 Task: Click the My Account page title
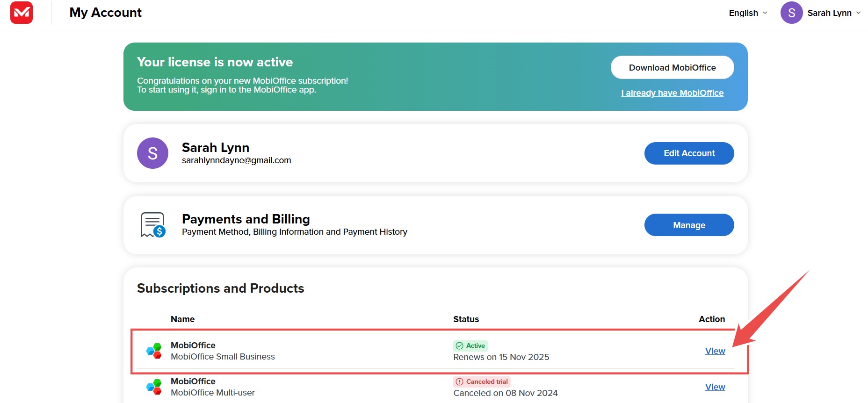coord(105,13)
